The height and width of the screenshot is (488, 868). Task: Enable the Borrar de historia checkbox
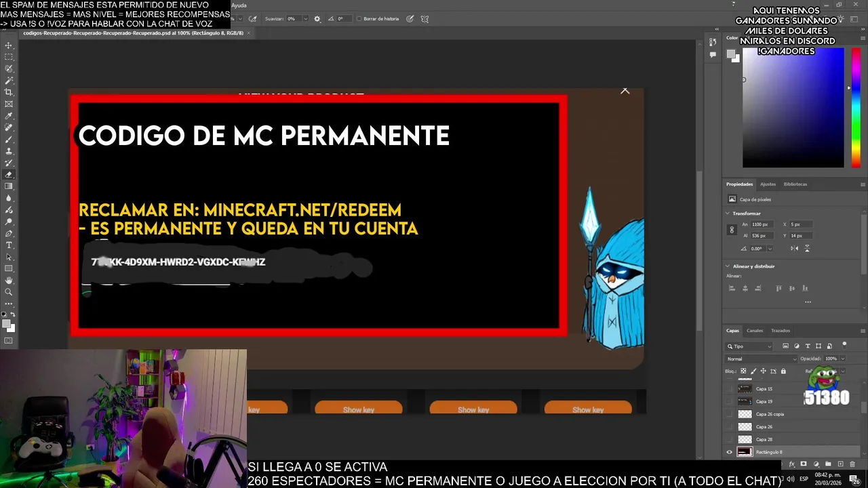click(359, 19)
